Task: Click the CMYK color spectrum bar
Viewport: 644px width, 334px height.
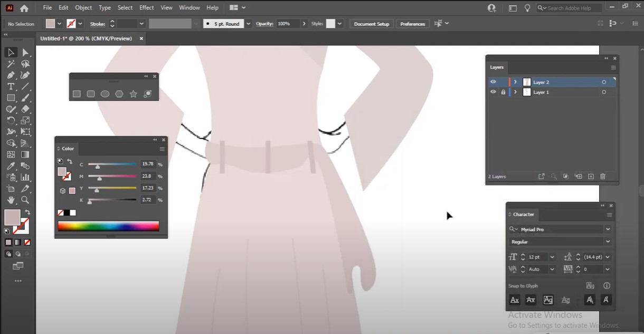Action: tap(108, 226)
